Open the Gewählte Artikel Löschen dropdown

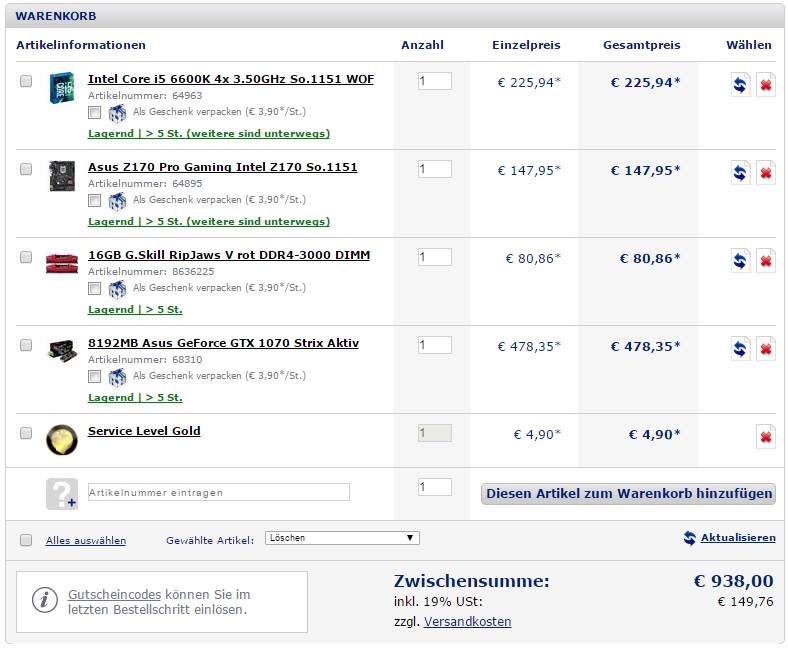342,538
